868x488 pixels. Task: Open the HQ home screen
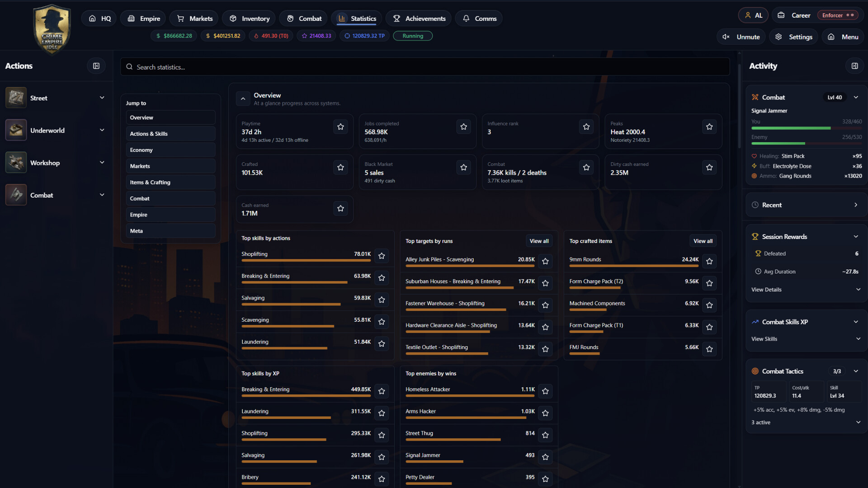[x=99, y=18]
